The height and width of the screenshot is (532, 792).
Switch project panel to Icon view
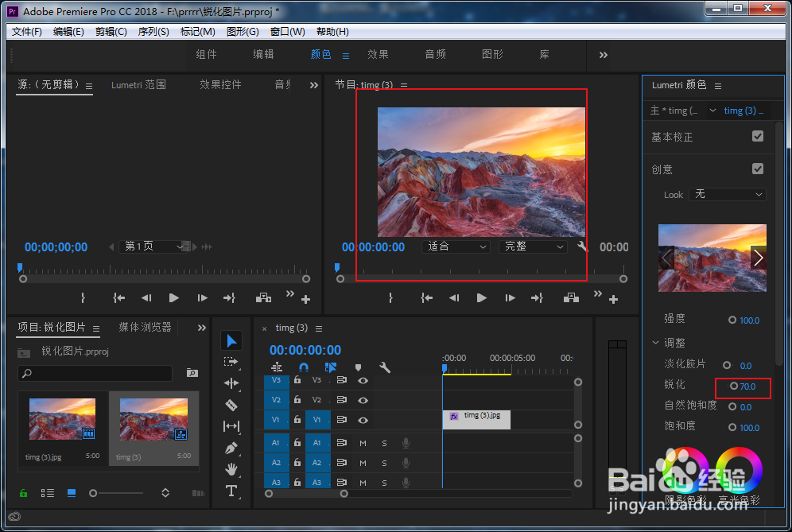(72, 492)
